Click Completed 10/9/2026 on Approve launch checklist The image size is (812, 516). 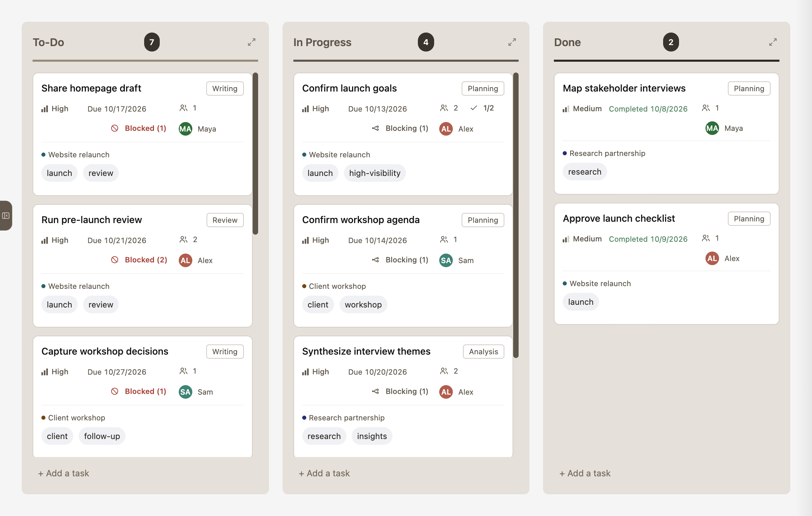648,239
